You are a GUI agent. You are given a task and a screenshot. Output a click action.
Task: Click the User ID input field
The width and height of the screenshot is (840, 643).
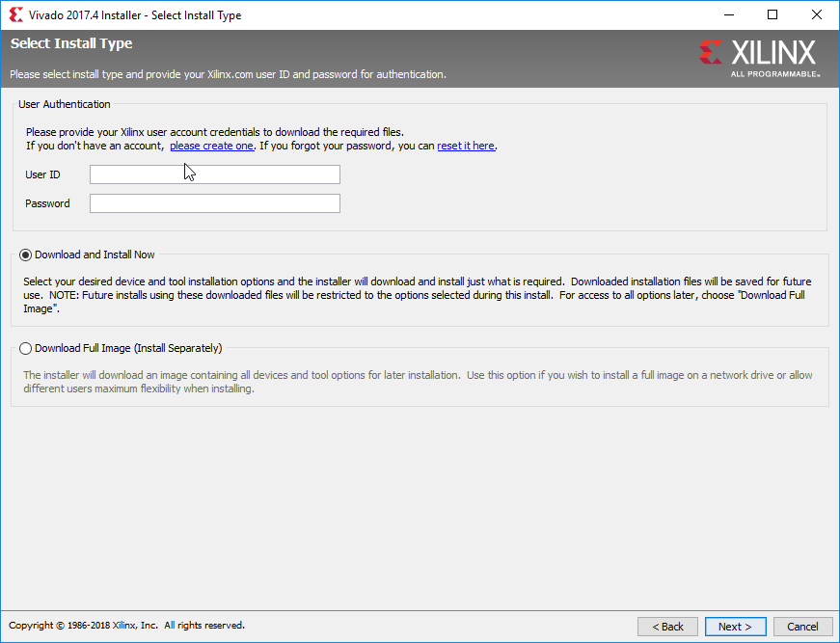(215, 174)
